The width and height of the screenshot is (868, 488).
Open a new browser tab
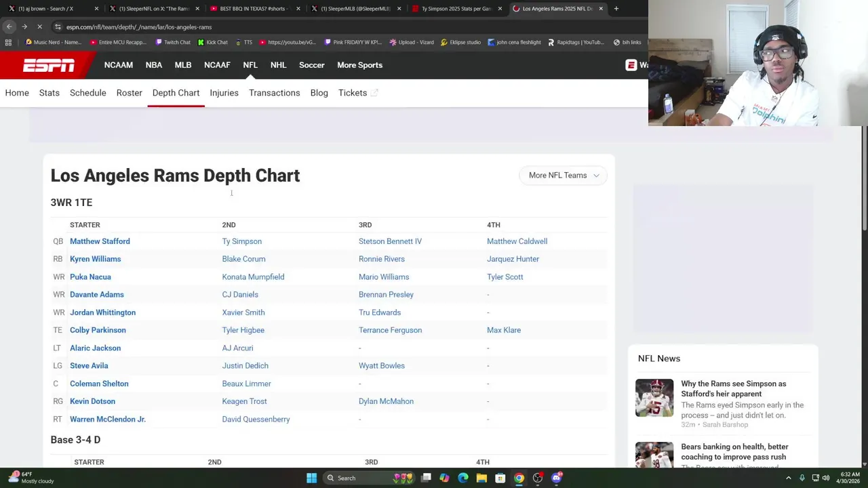616,9
